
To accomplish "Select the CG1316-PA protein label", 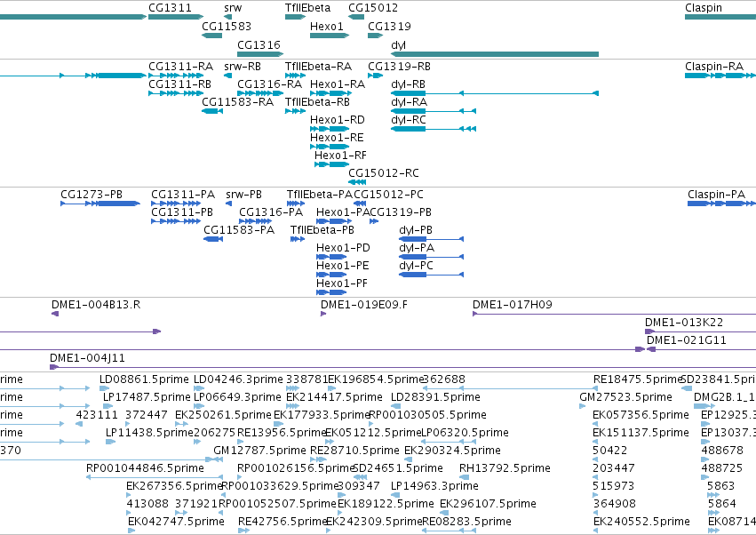I will click(x=271, y=212).
